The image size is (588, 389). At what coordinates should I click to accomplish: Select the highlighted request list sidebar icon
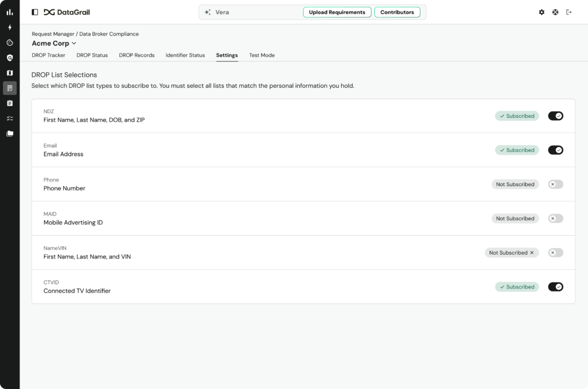[x=10, y=88]
